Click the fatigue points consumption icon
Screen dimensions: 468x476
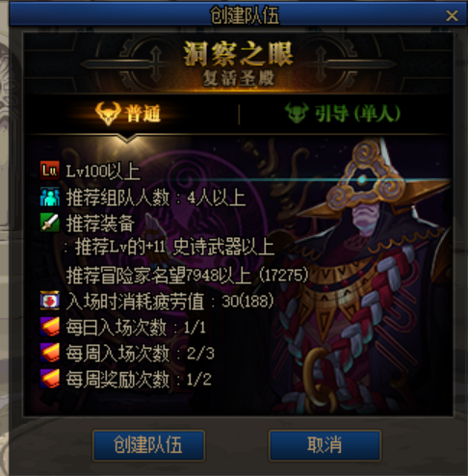50,301
